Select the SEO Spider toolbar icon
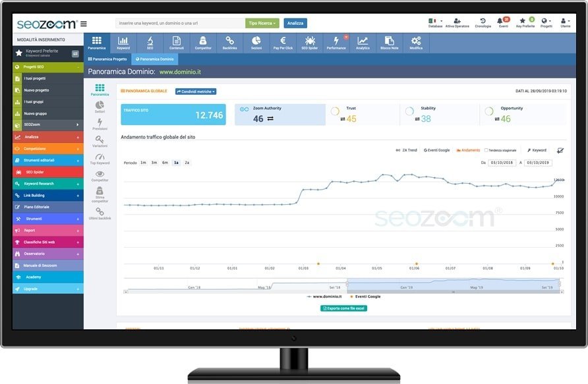 pyautogui.click(x=309, y=43)
